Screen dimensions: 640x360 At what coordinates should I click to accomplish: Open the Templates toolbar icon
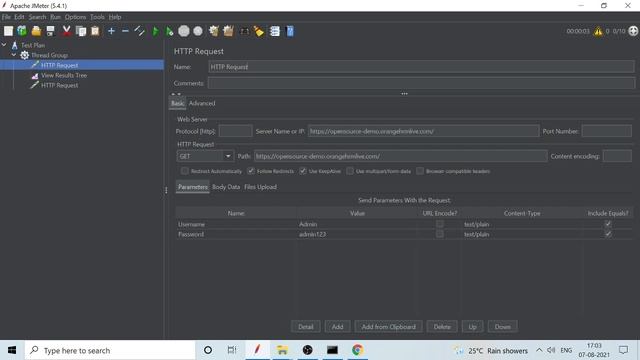coord(22,31)
